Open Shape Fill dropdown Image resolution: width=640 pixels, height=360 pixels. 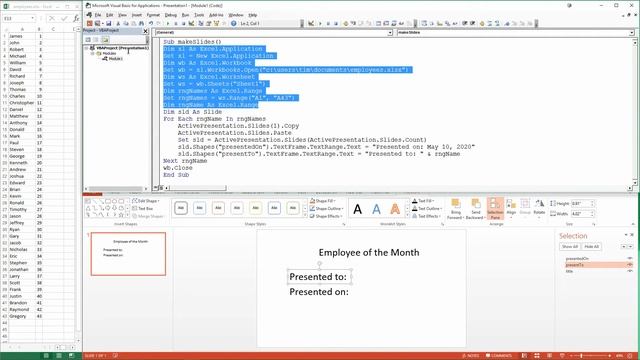323,201
